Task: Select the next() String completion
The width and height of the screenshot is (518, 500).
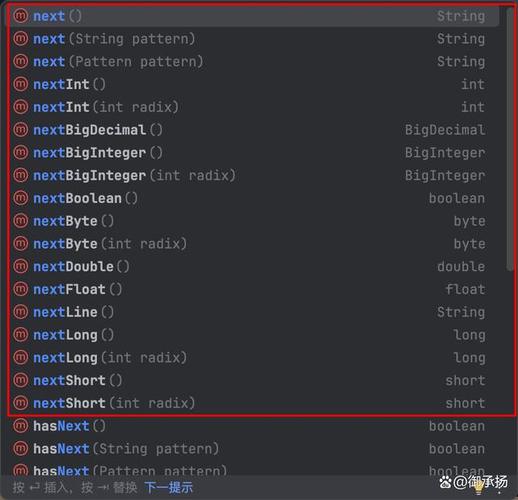Action: coord(252,16)
